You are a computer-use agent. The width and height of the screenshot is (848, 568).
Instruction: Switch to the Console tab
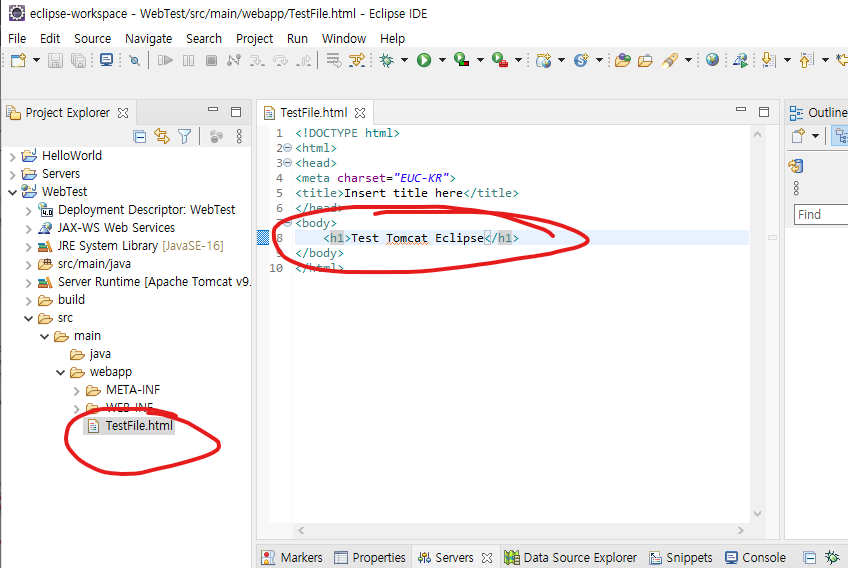click(756, 557)
